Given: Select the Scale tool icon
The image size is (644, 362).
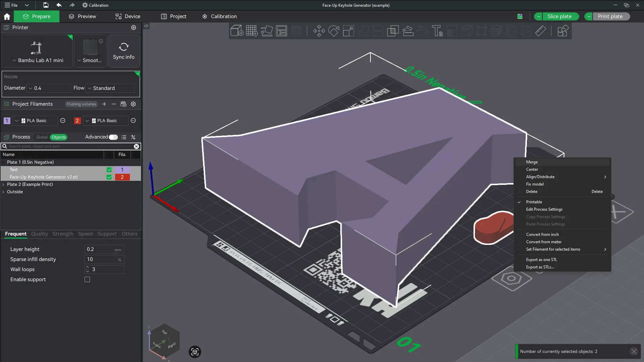Looking at the screenshot, I should [x=348, y=31].
